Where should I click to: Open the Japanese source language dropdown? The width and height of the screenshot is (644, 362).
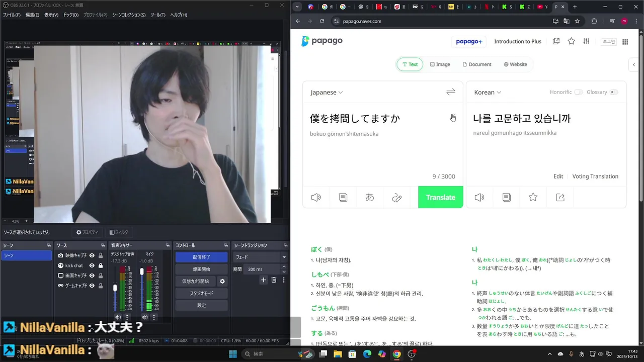[327, 92]
